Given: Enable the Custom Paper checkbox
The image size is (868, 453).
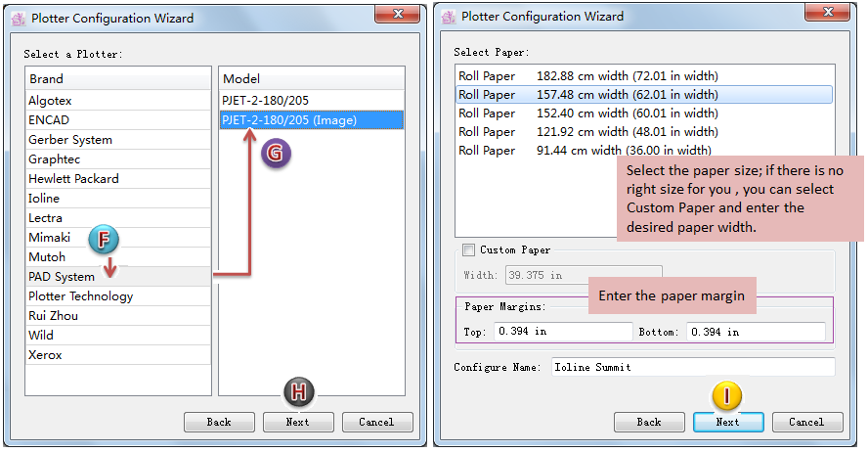Looking at the screenshot, I should click(x=469, y=250).
